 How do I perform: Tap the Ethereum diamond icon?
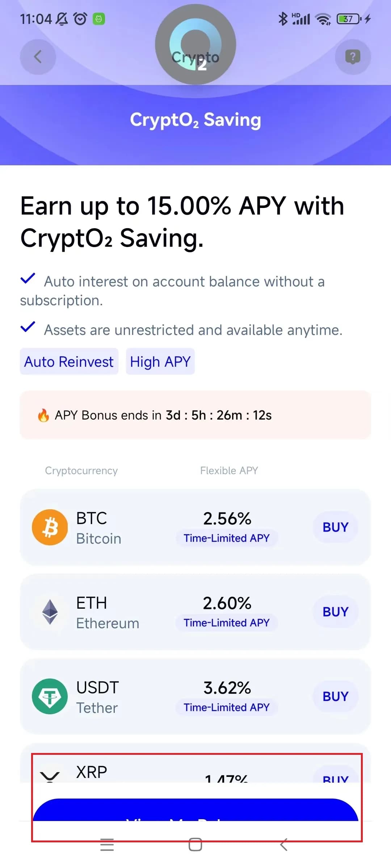pos(50,612)
